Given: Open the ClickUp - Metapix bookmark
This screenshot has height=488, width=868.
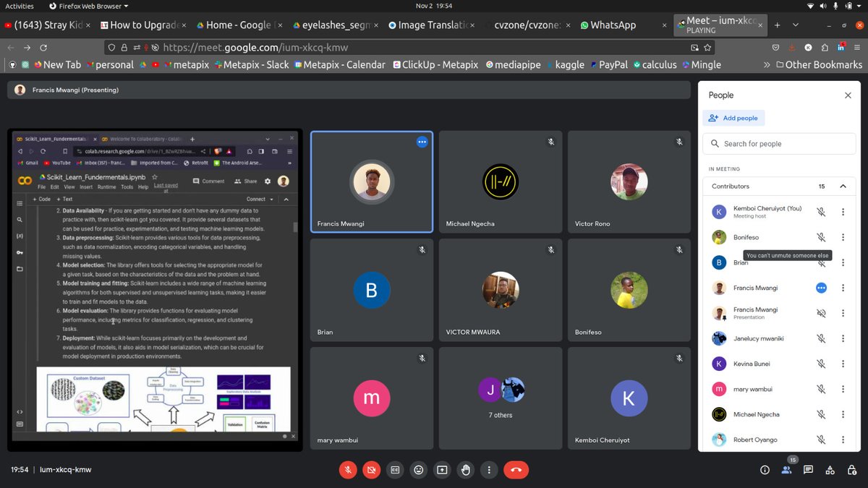Looking at the screenshot, I should [435, 64].
